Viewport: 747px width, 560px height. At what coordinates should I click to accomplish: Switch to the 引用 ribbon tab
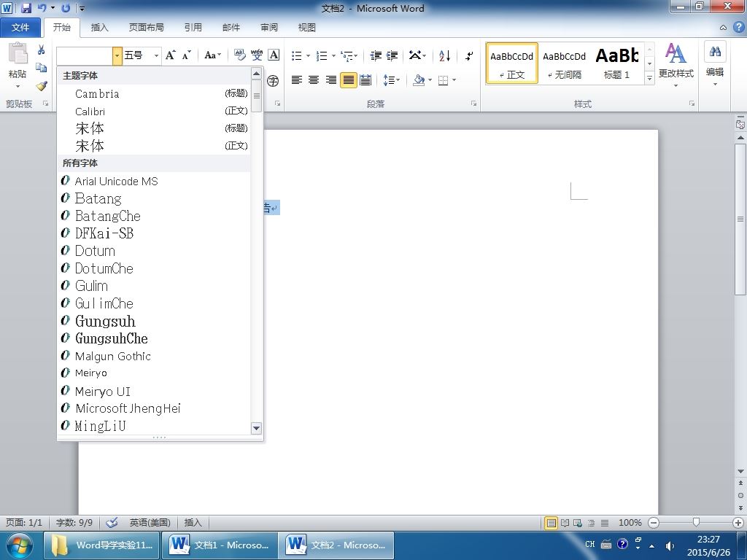click(x=193, y=28)
